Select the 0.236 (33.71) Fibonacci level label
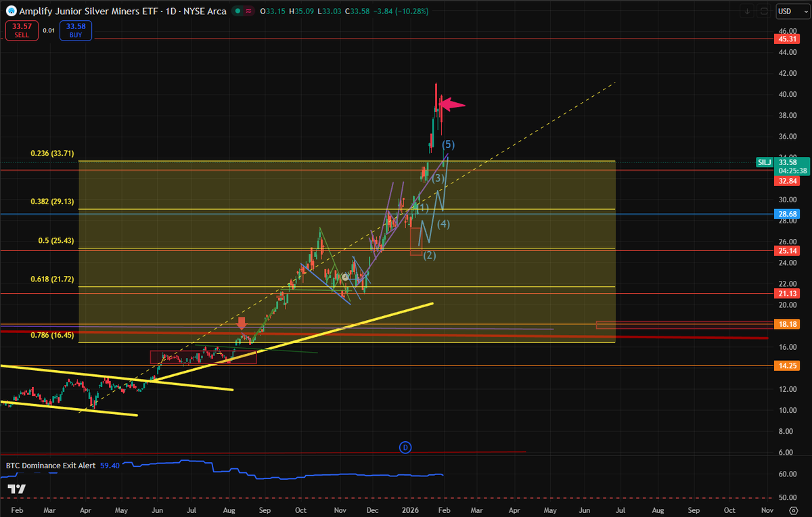 click(x=52, y=154)
